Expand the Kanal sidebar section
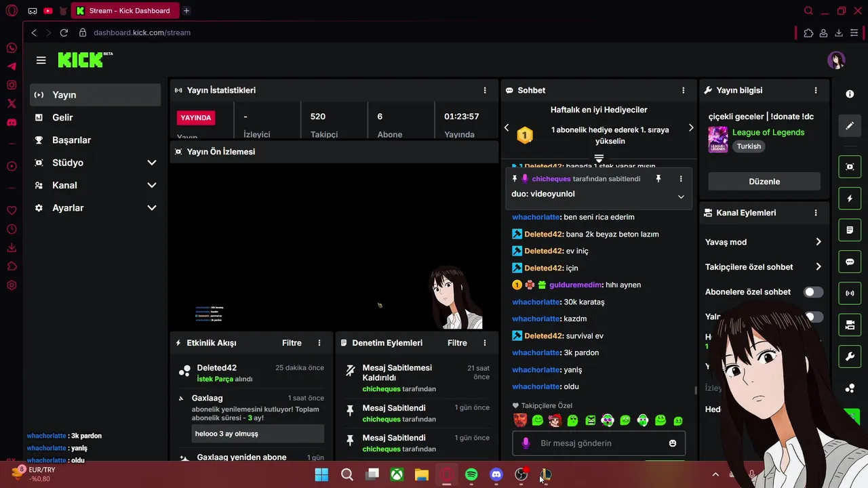 pyautogui.click(x=152, y=185)
